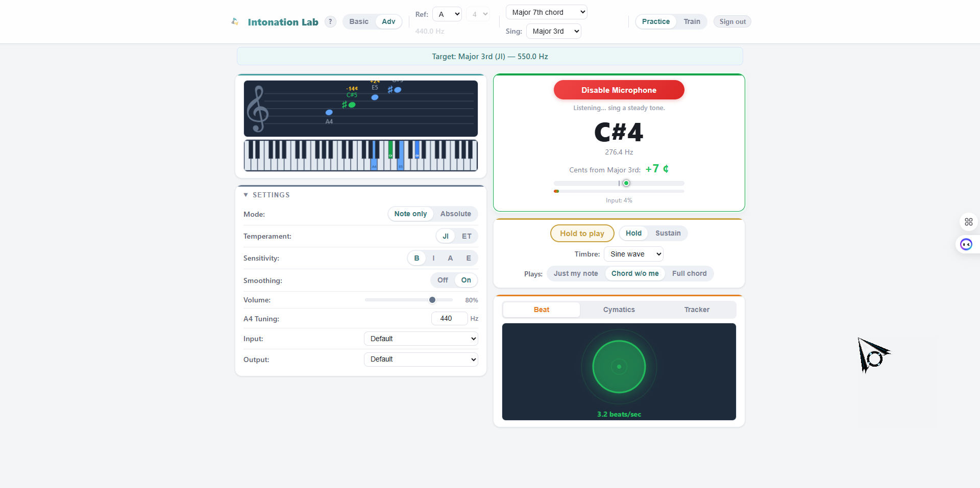Click the green C#5 note on the staff
The height and width of the screenshot is (488, 980).
tap(352, 105)
